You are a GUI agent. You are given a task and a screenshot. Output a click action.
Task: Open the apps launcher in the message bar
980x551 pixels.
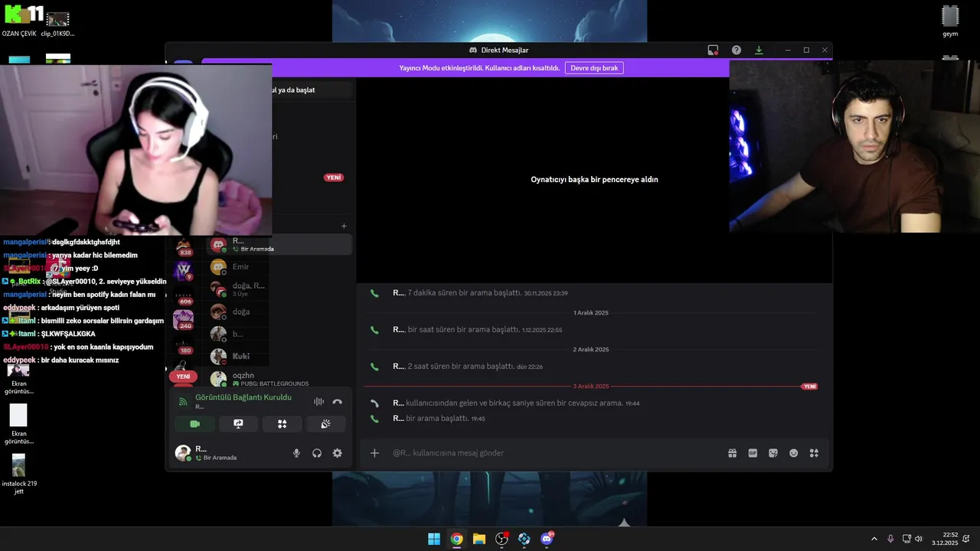point(814,453)
